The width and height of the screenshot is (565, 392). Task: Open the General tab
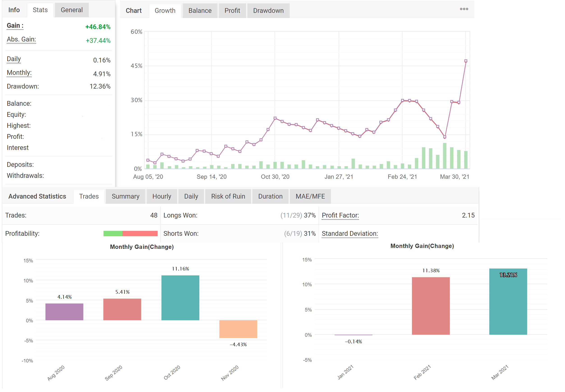point(71,10)
